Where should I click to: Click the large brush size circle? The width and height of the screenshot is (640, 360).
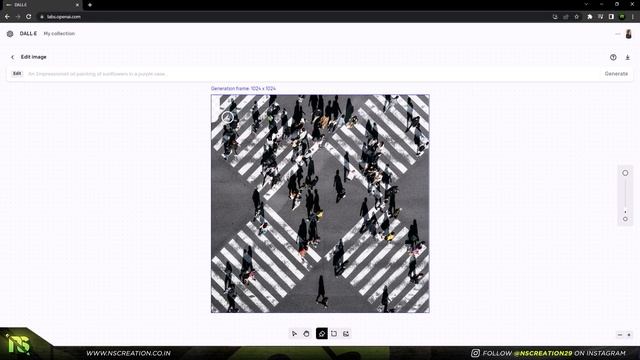(x=625, y=173)
